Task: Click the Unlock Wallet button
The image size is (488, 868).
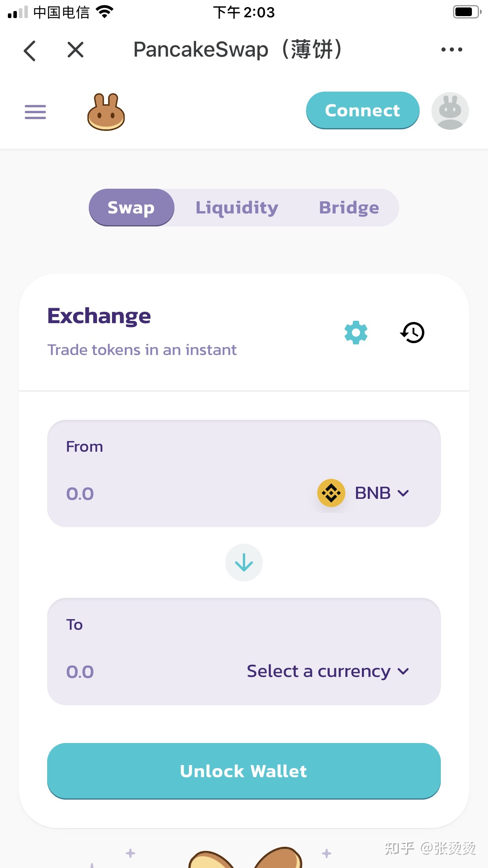Action: click(x=244, y=771)
